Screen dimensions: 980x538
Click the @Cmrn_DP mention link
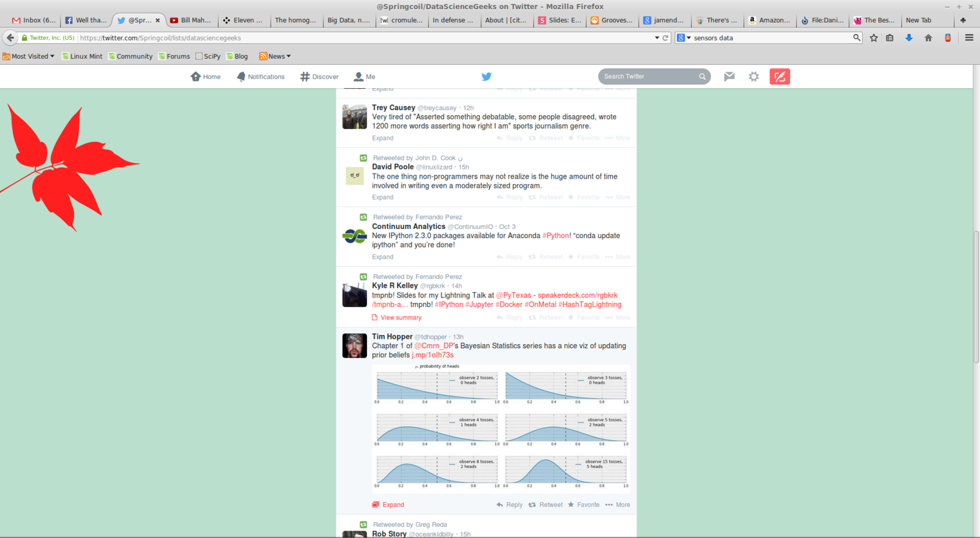(434, 346)
